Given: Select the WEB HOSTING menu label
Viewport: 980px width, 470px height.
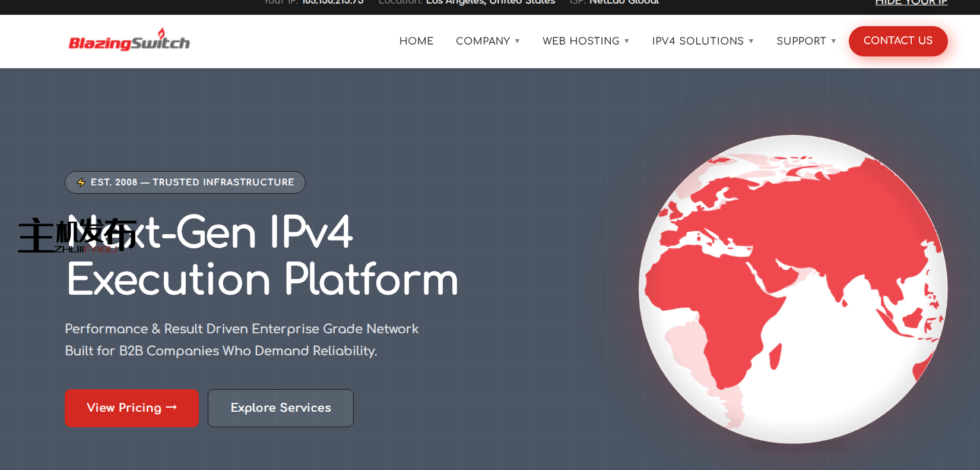Looking at the screenshot, I should tap(581, 41).
